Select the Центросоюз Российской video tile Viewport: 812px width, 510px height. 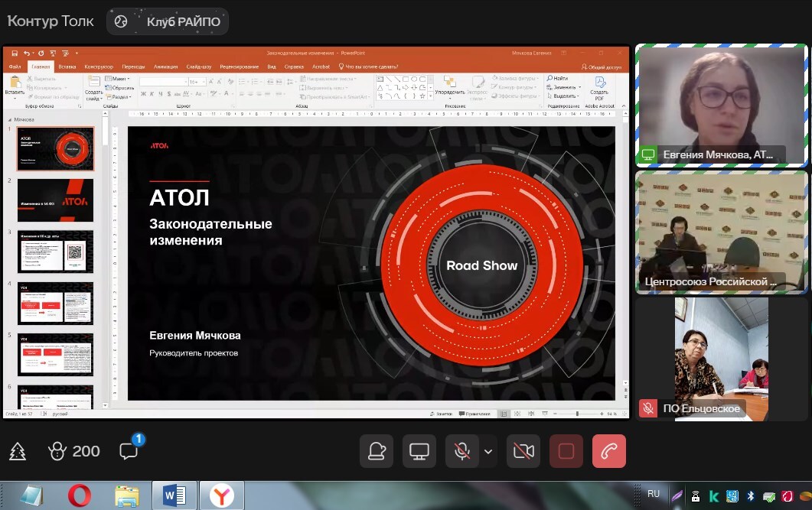[721, 232]
